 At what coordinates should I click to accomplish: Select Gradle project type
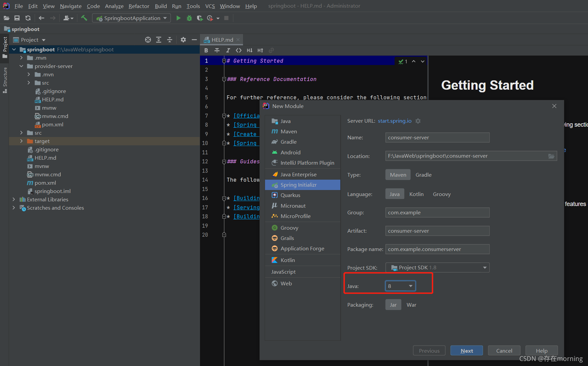click(423, 175)
